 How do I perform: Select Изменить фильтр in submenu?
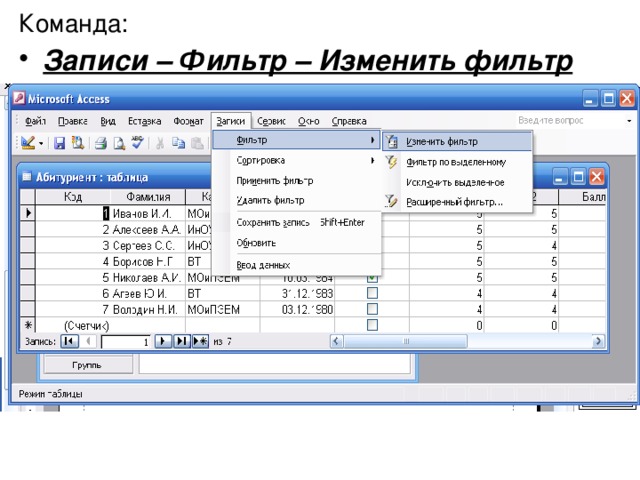458,142
